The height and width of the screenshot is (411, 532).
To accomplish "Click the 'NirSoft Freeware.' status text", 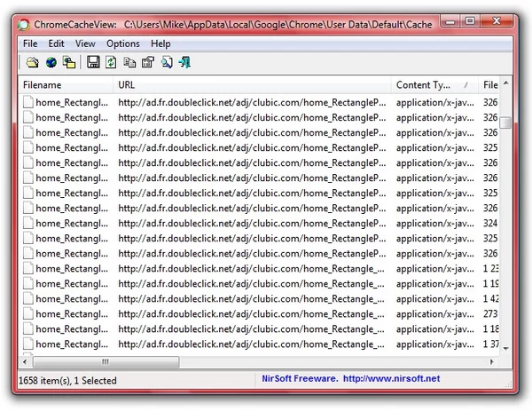I will click(300, 378).
